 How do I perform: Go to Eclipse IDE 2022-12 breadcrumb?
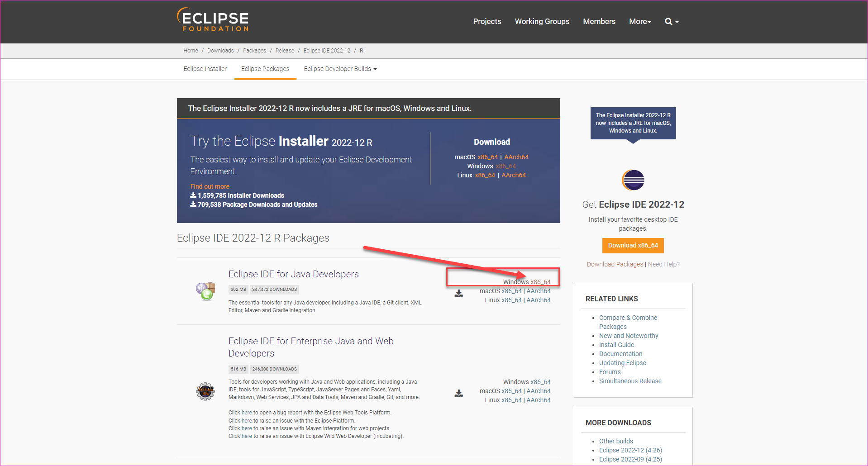[x=327, y=51]
